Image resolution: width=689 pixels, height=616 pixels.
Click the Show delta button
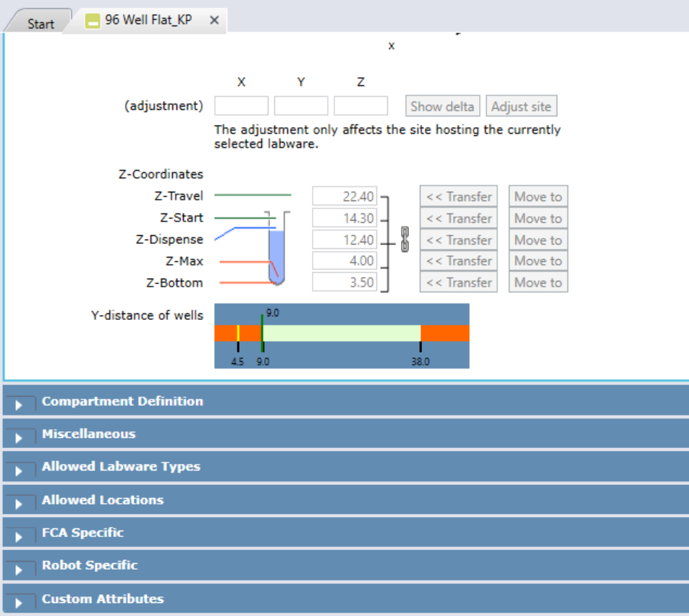(442, 105)
